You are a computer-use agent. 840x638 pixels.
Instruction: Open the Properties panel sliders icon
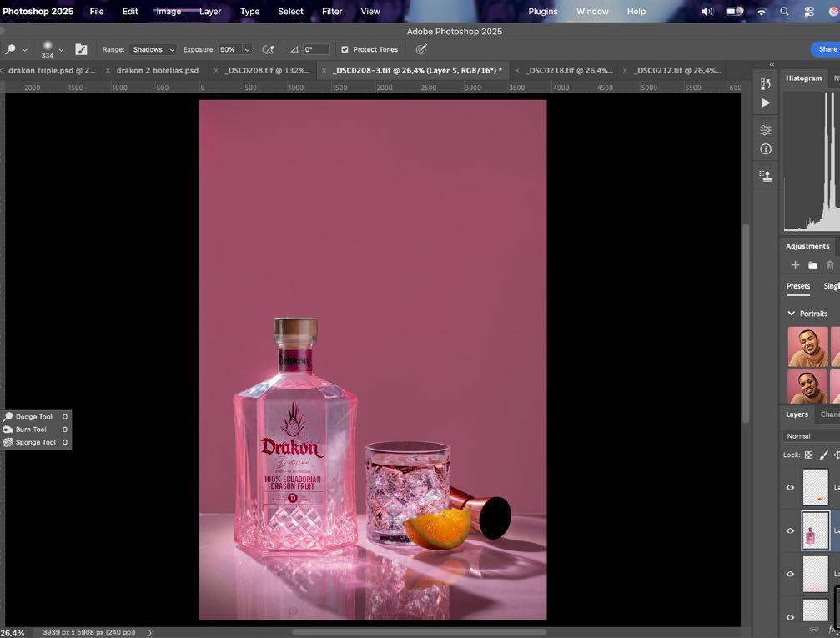[x=766, y=130]
